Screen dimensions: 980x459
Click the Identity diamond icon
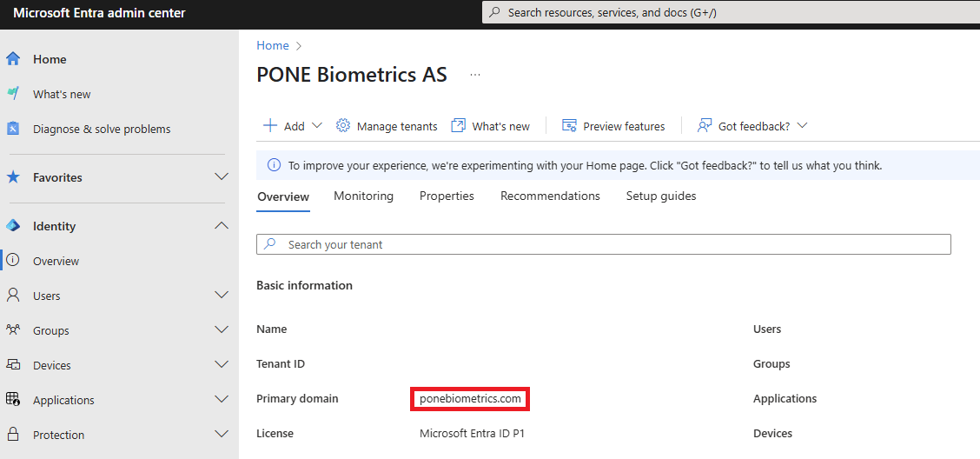tap(13, 226)
